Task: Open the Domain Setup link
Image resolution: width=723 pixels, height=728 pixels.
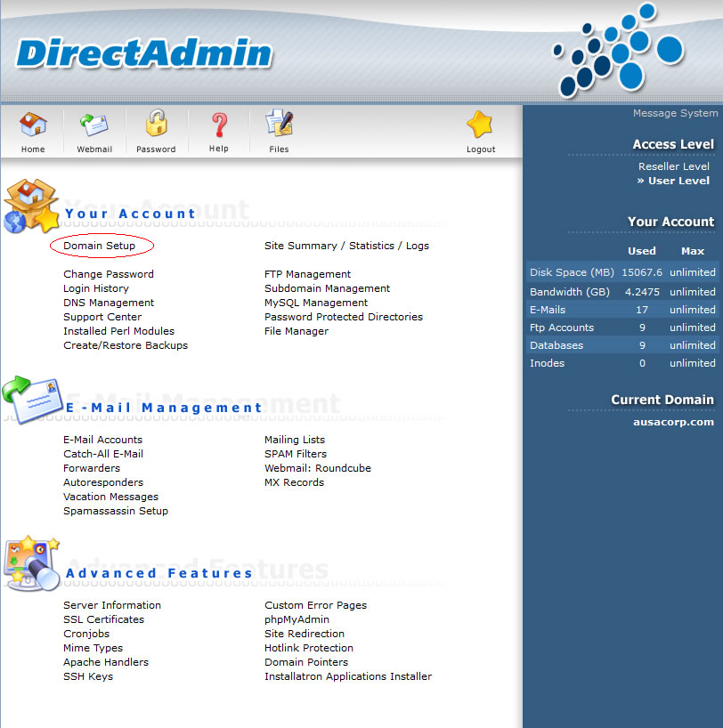Action: (x=100, y=246)
